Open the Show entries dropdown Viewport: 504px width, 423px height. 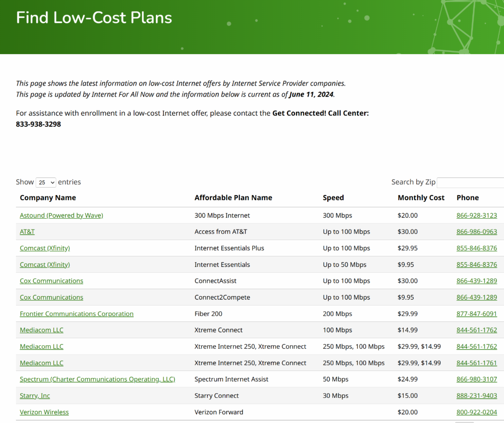pos(46,183)
